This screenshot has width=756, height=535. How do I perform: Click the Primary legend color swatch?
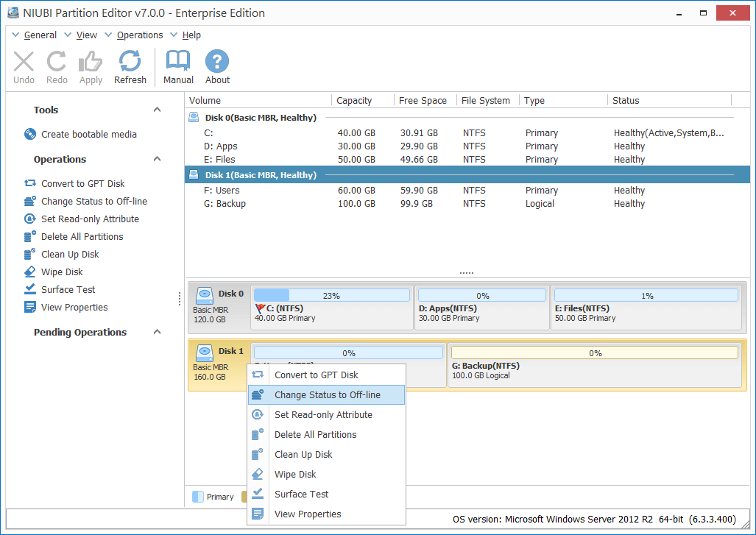pos(198,497)
